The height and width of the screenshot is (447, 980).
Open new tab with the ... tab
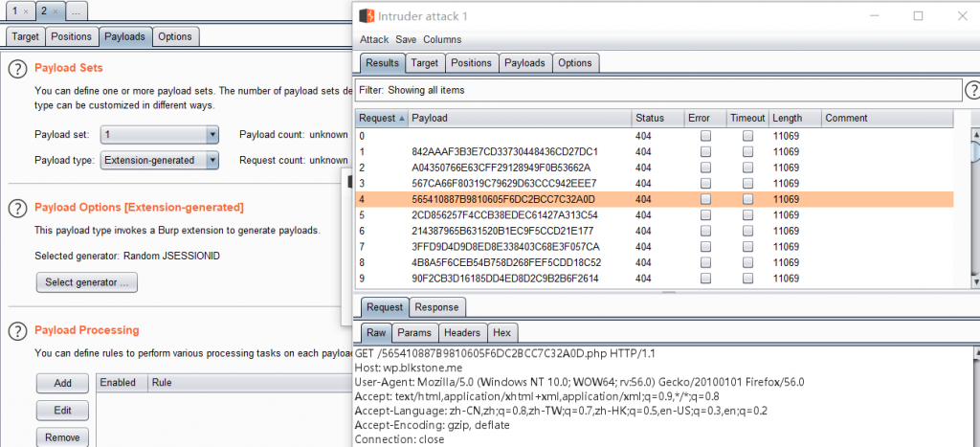75,11
